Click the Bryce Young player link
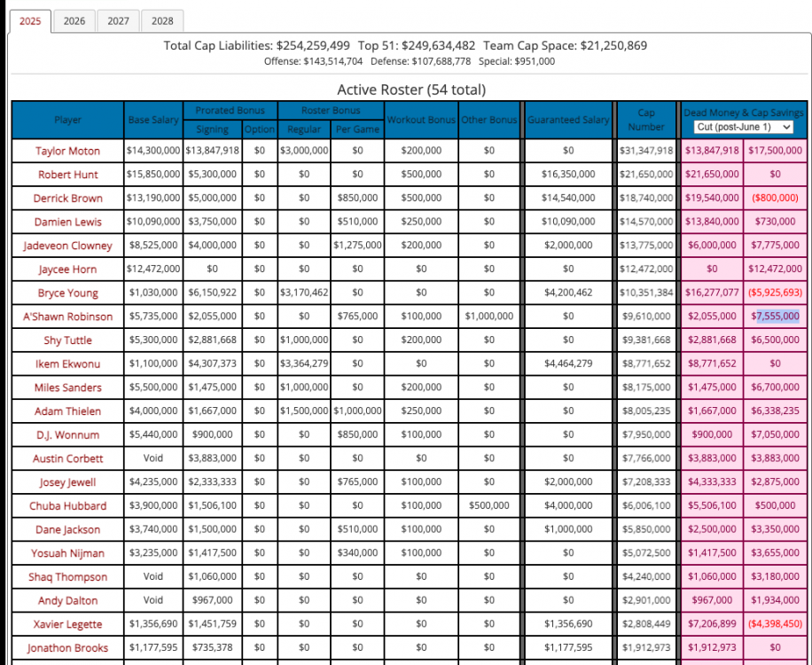812x665 pixels. [67, 293]
